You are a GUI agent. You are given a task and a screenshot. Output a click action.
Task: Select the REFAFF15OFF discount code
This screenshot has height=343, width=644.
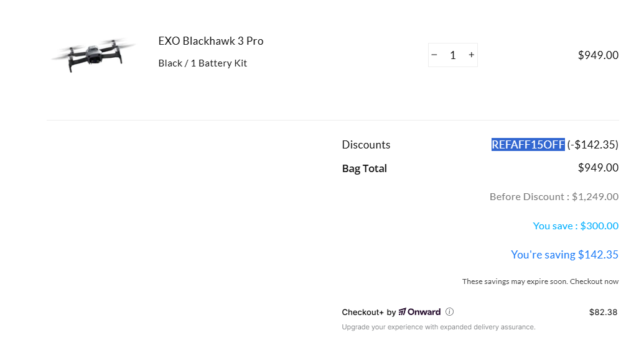pos(528,144)
